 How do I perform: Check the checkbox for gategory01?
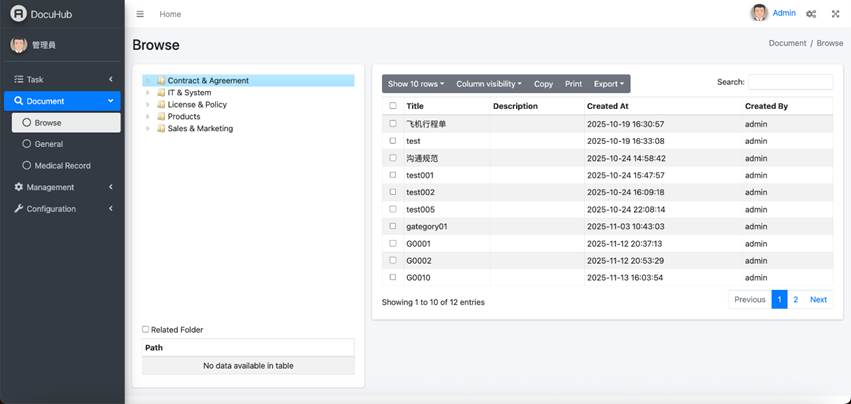pyautogui.click(x=393, y=226)
